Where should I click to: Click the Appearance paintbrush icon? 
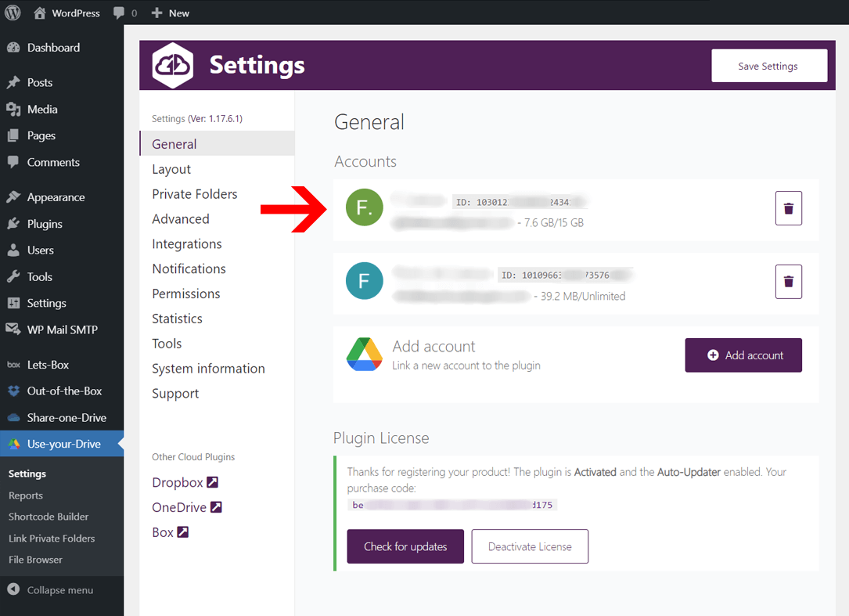coord(13,197)
